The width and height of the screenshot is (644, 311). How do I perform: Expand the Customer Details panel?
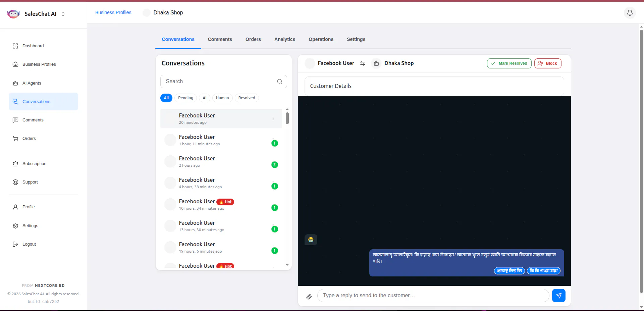[434, 86]
